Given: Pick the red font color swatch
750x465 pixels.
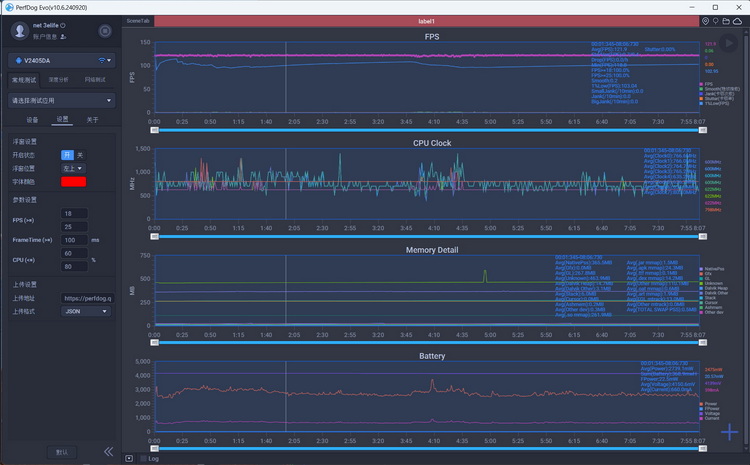Looking at the screenshot, I should tap(74, 182).
